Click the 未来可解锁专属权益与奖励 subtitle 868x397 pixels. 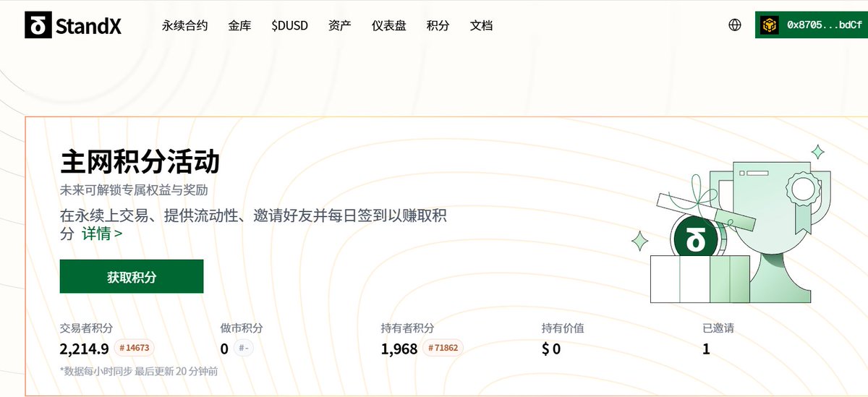(134, 191)
